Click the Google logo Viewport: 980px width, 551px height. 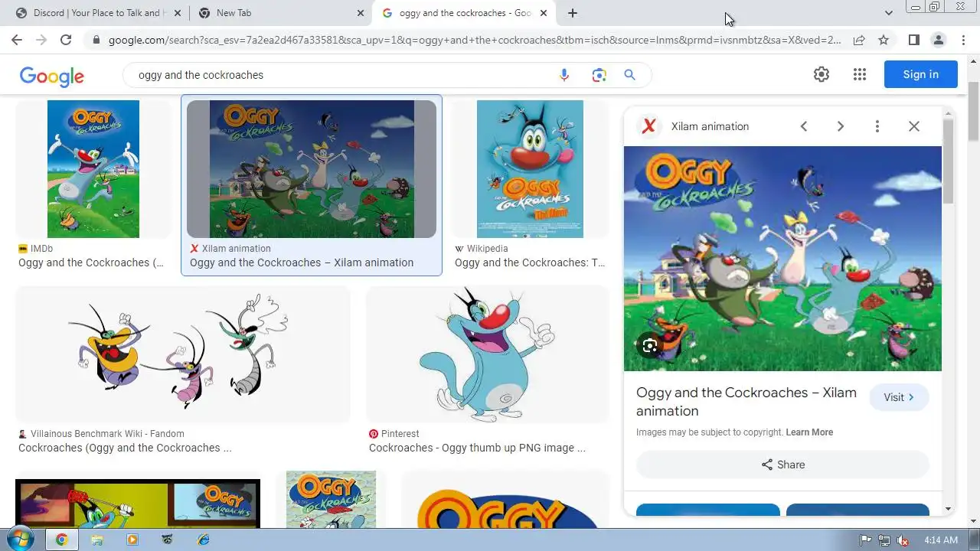point(52,75)
